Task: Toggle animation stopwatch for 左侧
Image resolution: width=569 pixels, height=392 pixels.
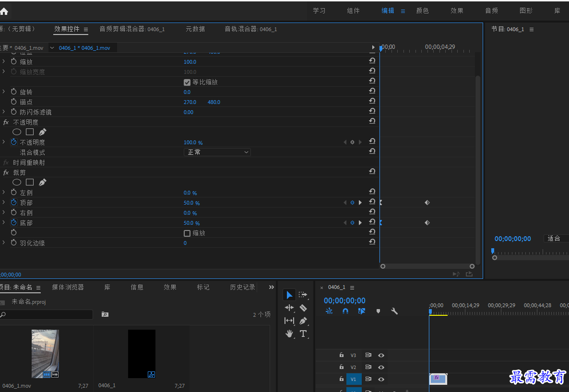Action: (14, 192)
